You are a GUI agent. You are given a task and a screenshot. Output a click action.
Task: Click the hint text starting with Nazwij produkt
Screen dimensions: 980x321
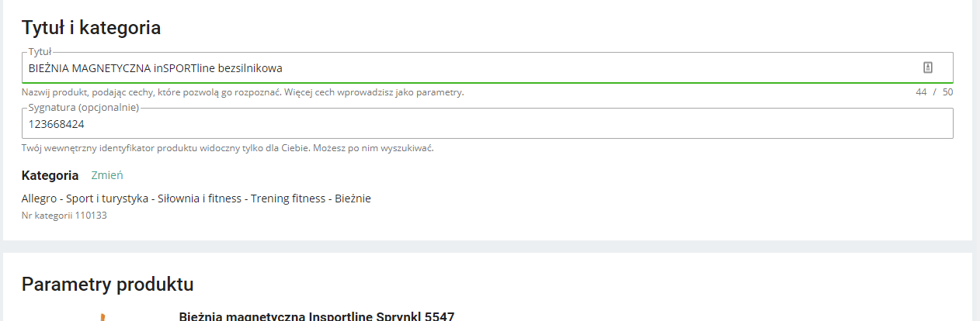pyautogui.click(x=242, y=92)
